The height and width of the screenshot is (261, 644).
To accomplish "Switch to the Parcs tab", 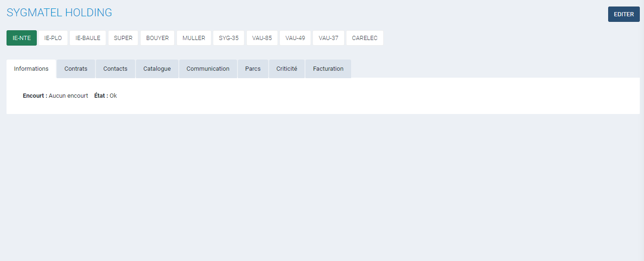I will pyautogui.click(x=253, y=69).
